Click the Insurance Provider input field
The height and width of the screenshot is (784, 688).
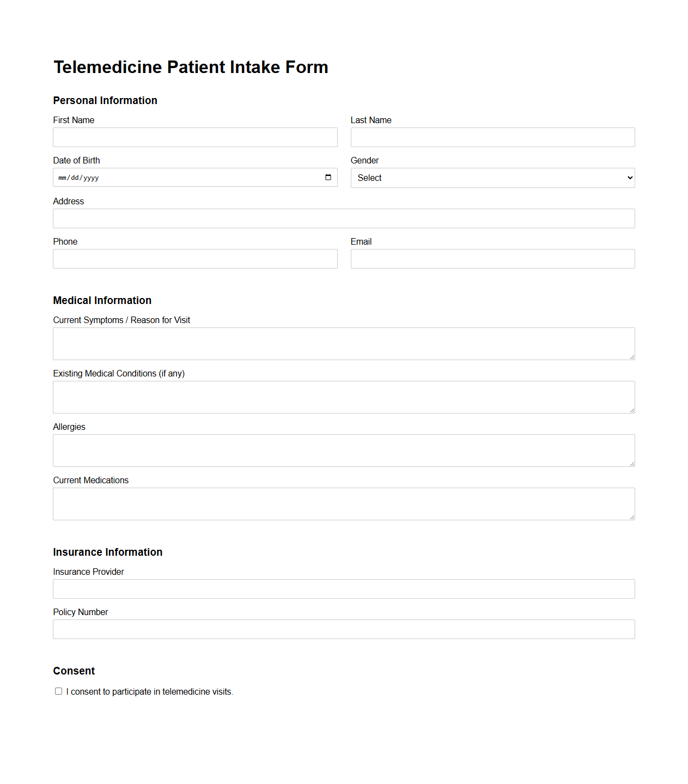[x=343, y=588]
